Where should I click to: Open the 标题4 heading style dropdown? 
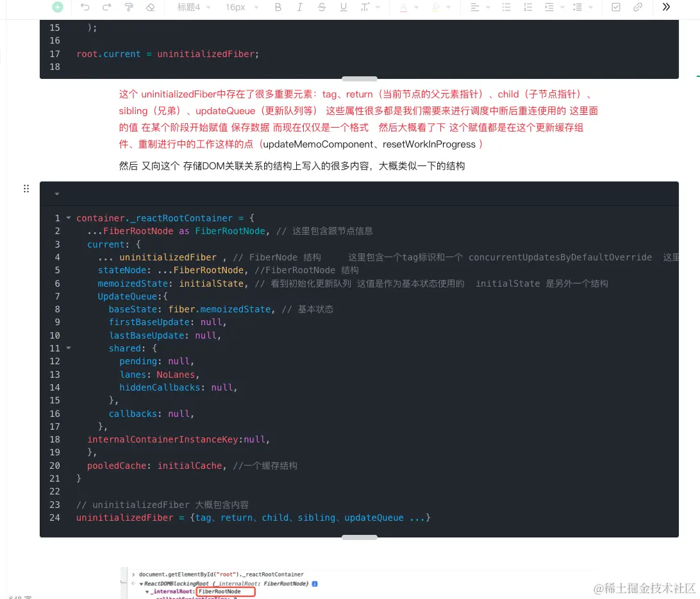coord(194,7)
